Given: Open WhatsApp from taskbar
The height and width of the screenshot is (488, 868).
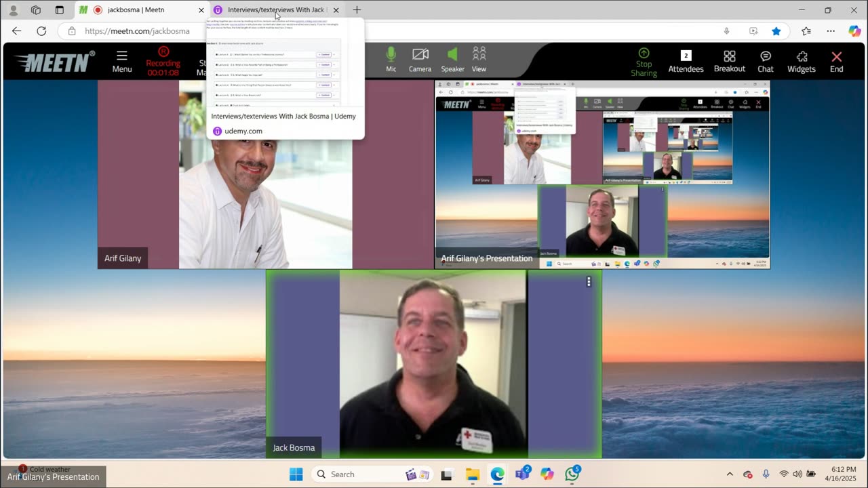Looking at the screenshot, I should pos(572,474).
